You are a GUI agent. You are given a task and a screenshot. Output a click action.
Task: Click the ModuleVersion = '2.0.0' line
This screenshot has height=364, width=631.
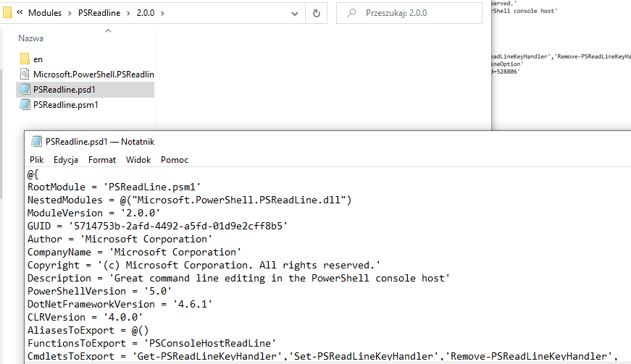pyautogui.click(x=93, y=213)
